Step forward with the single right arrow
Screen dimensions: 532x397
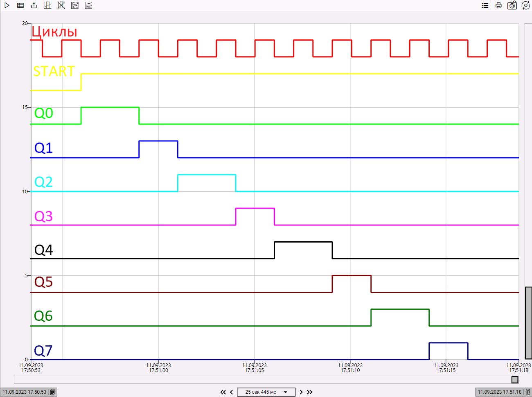click(x=301, y=392)
